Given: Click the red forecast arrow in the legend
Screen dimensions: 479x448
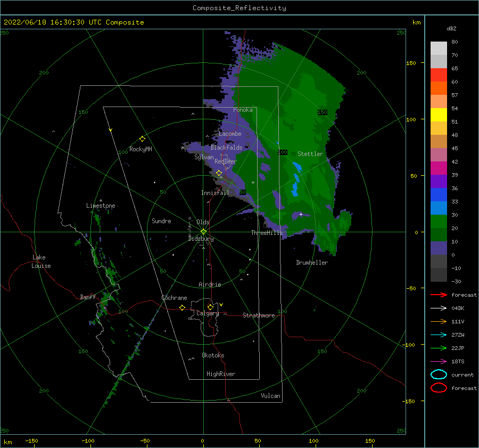Looking at the screenshot, I should (439, 295).
